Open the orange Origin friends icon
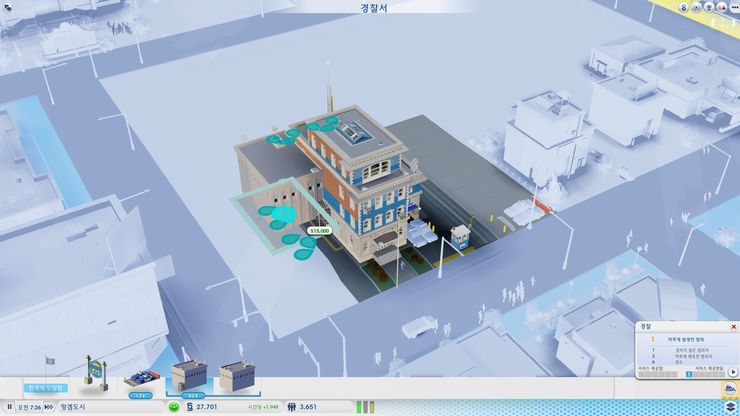 coord(722,7)
